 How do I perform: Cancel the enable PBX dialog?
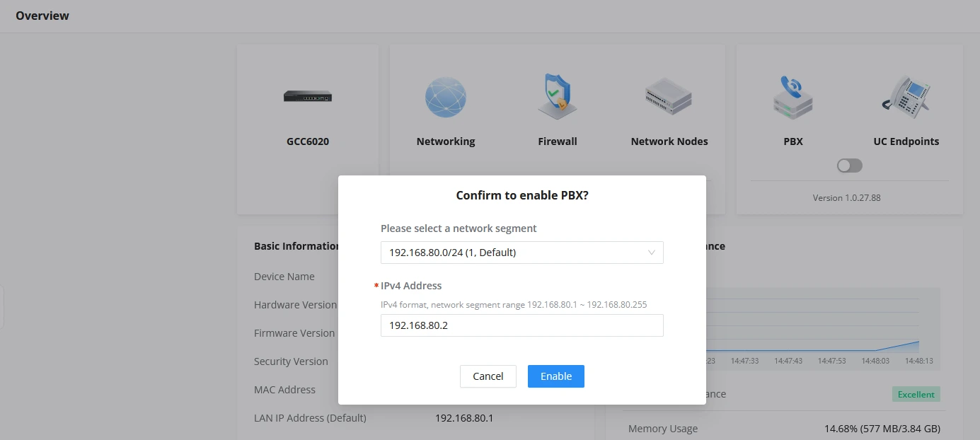488,376
